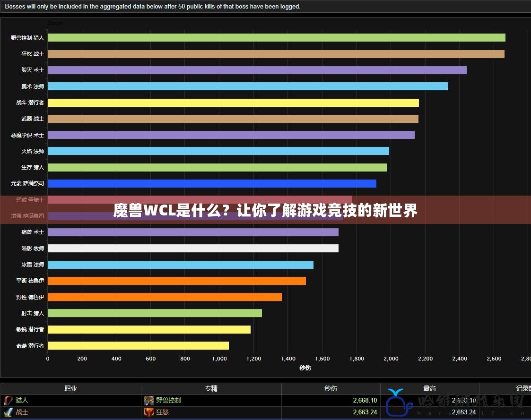Open the 猎人 class link in the table
Screen dimensions: 531x420
pyautogui.click(x=22, y=400)
